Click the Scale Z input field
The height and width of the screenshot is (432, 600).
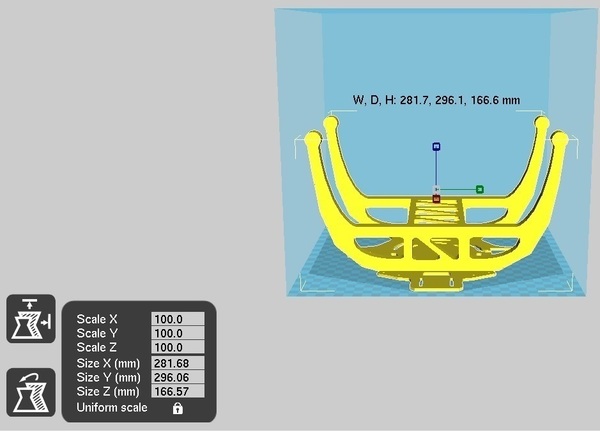coord(178,347)
